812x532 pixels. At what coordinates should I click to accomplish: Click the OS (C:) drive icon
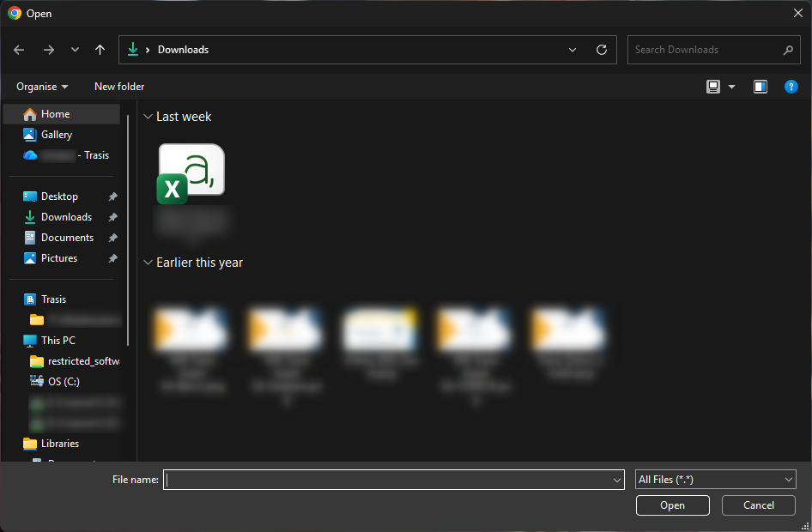pos(37,381)
